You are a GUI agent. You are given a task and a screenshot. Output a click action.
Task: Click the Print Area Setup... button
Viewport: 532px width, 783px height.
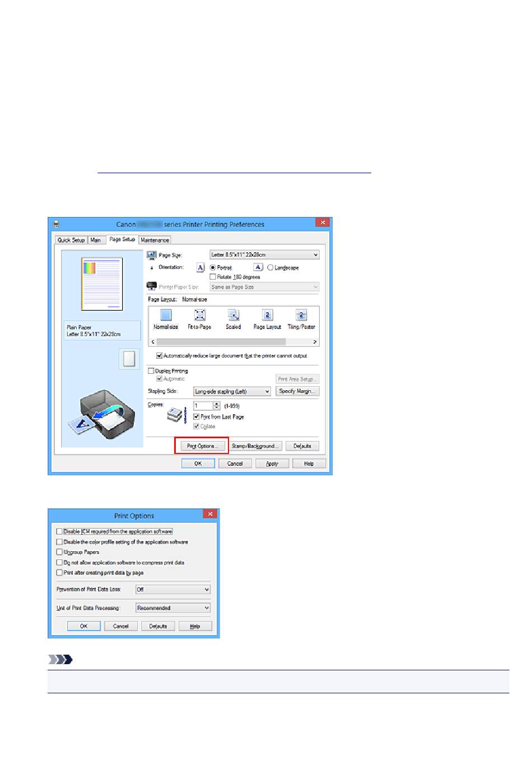(x=297, y=379)
